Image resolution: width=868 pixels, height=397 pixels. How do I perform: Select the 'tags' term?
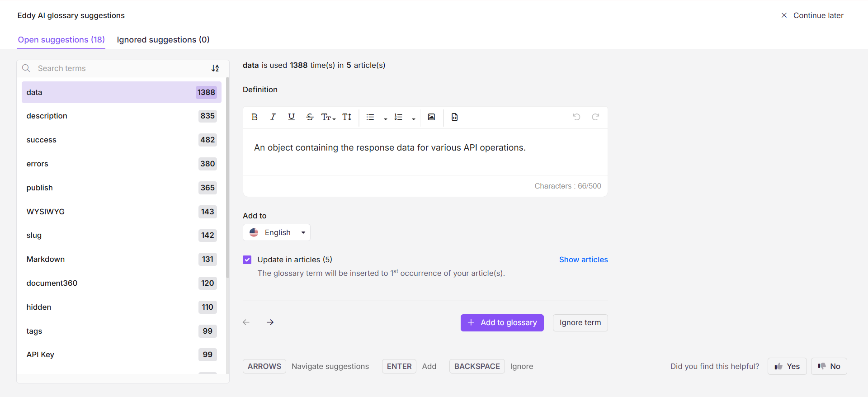(x=122, y=331)
